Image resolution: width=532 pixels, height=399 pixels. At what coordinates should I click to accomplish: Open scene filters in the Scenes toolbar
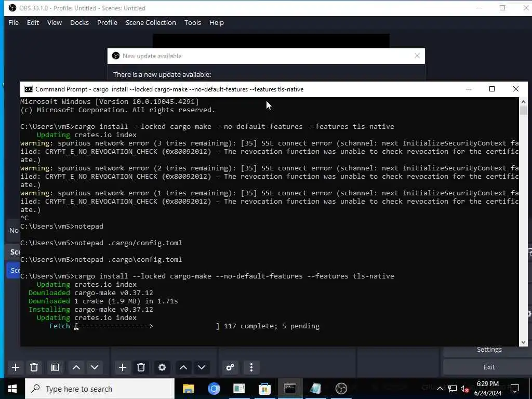[x=55, y=367]
